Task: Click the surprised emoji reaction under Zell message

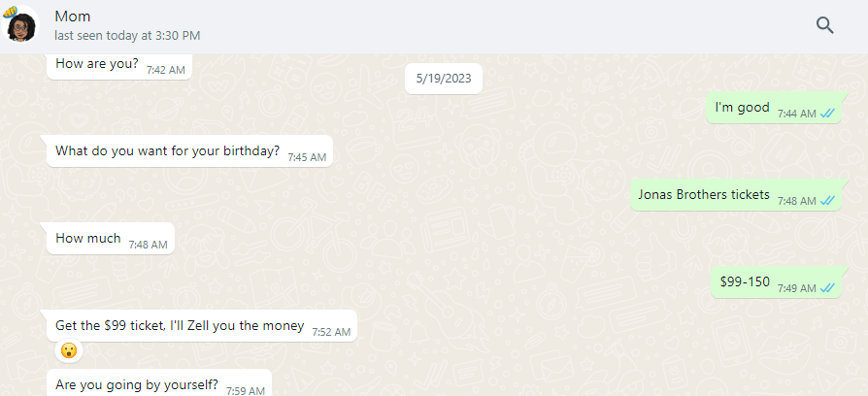Action: tap(69, 350)
